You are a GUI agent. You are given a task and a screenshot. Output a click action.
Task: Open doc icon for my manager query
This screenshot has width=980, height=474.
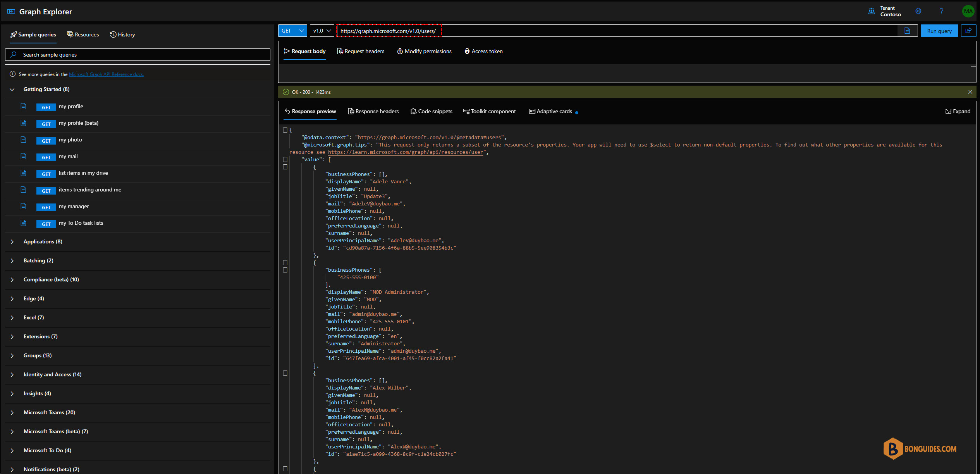click(x=23, y=206)
